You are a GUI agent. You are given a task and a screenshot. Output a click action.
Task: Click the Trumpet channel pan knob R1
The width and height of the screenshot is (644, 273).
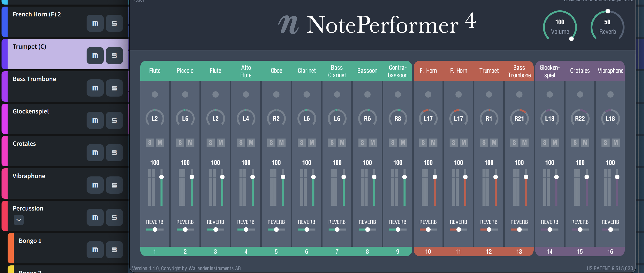(489, 118)
